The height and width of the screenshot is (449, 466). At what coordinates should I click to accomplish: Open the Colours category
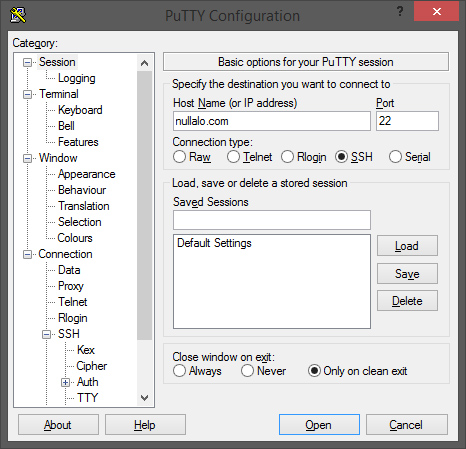[x=75, y=238]
